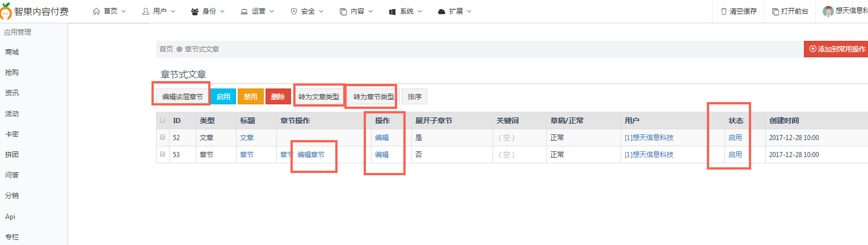Expand the 首页 dropdown arrow
Viewport: 868px width, 245px height.
[x=124, y=11]
